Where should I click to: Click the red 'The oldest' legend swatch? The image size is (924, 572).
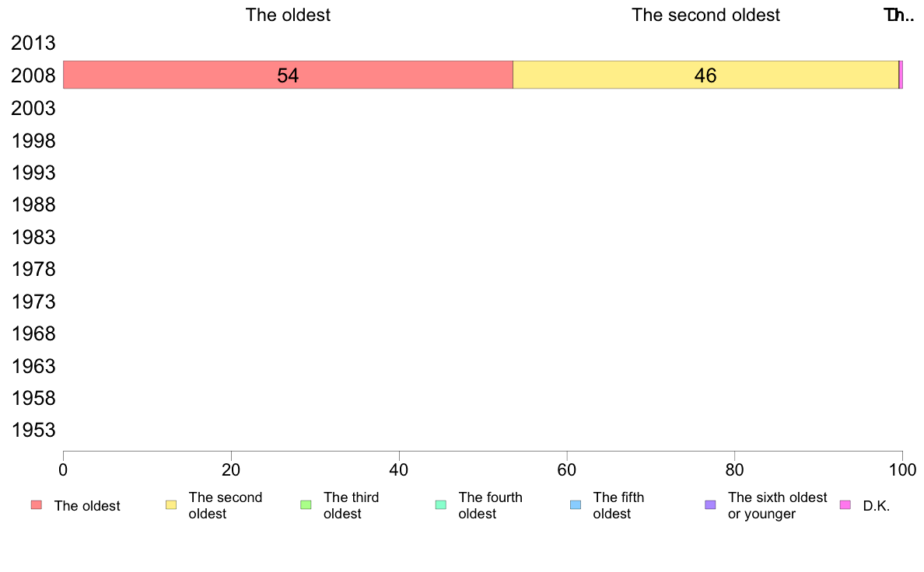tap(37, 505)
